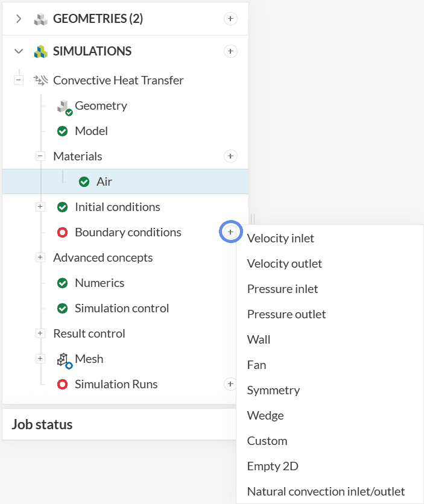Click the plus icon beside Boundary conditions

(x=230, y=232)
